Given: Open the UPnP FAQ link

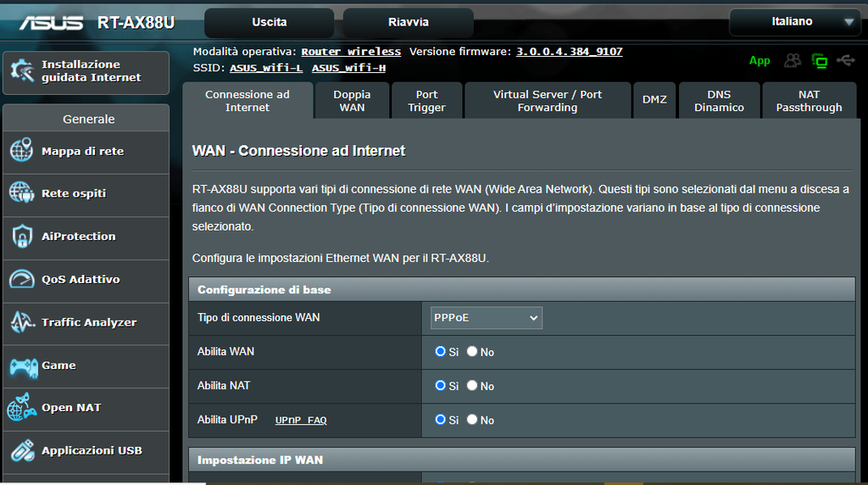Looking at the screenshot, I should 301,421.
